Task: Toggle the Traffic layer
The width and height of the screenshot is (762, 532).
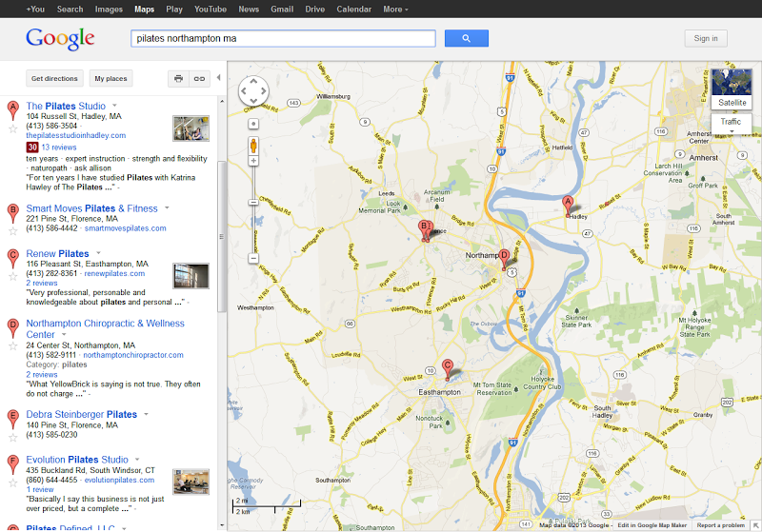Action: 731,122
